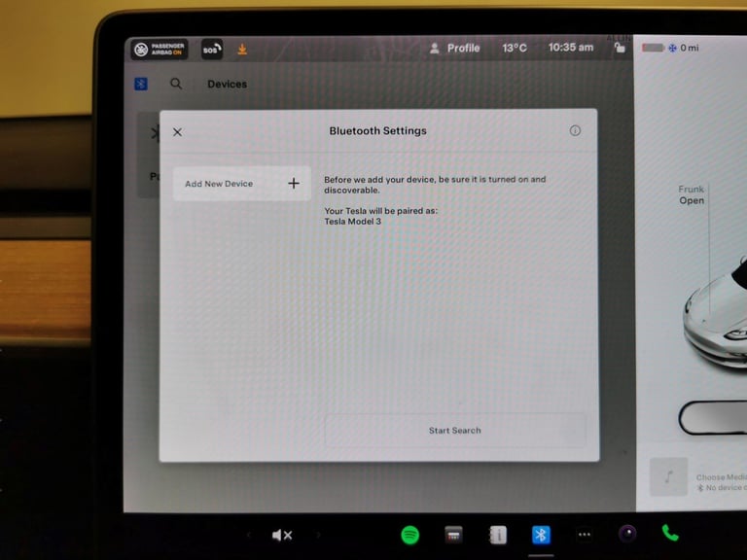
Task: Click Start Search button
Action: coord(454,431)
